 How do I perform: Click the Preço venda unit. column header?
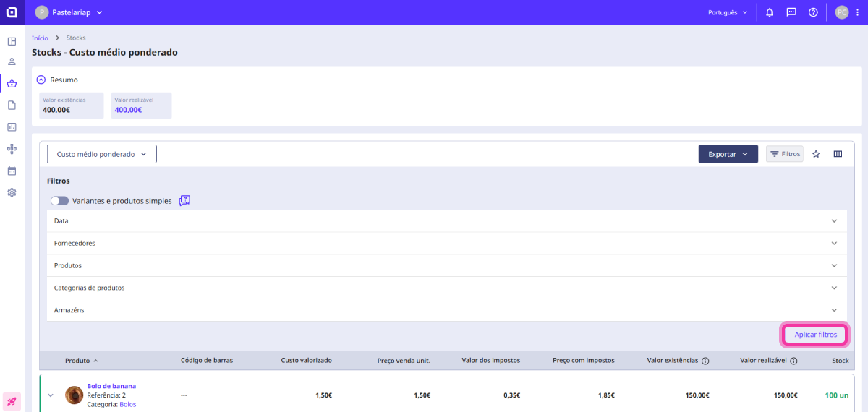[x=404, y=361]
